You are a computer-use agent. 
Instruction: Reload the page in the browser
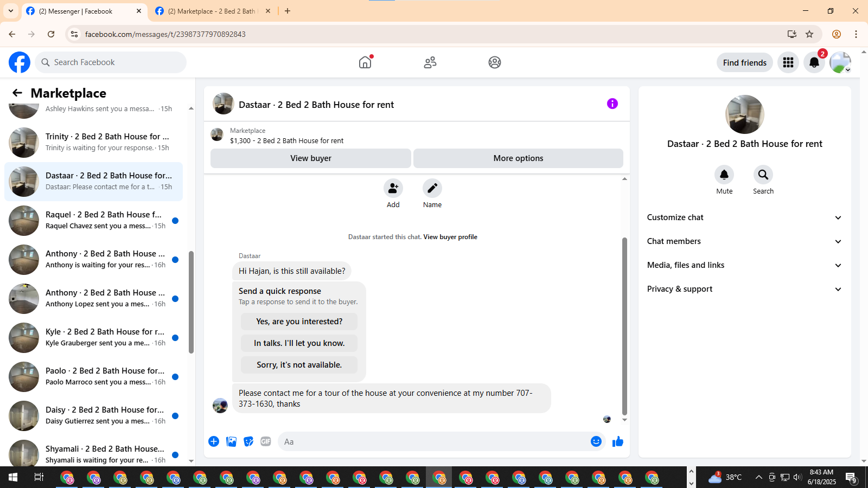click(x=51, y=34)
